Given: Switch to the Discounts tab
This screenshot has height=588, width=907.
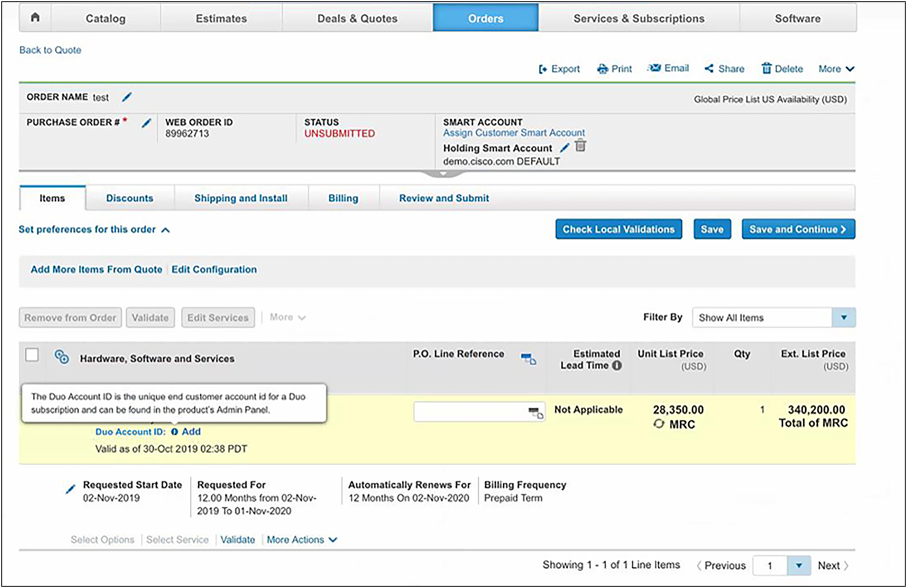Looking at the screenshot, I should tap(129, 198).
